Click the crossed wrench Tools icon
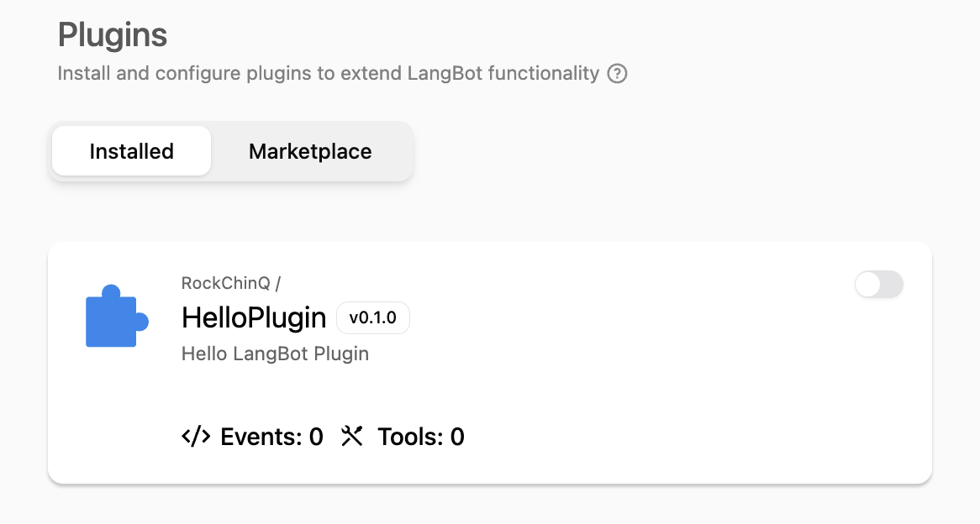This screenshot has width=980, height=524. coord(352,437)
